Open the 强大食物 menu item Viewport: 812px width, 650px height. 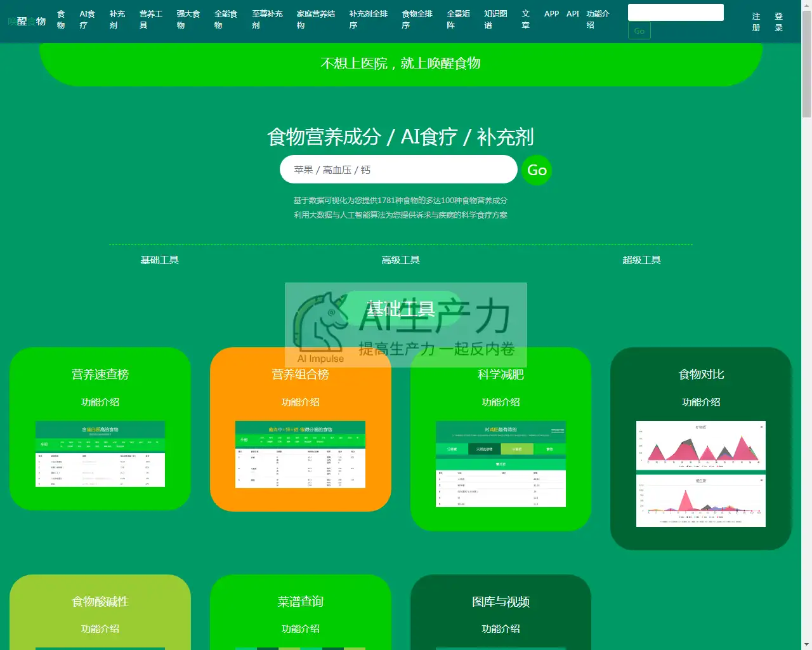pos(188,20)
